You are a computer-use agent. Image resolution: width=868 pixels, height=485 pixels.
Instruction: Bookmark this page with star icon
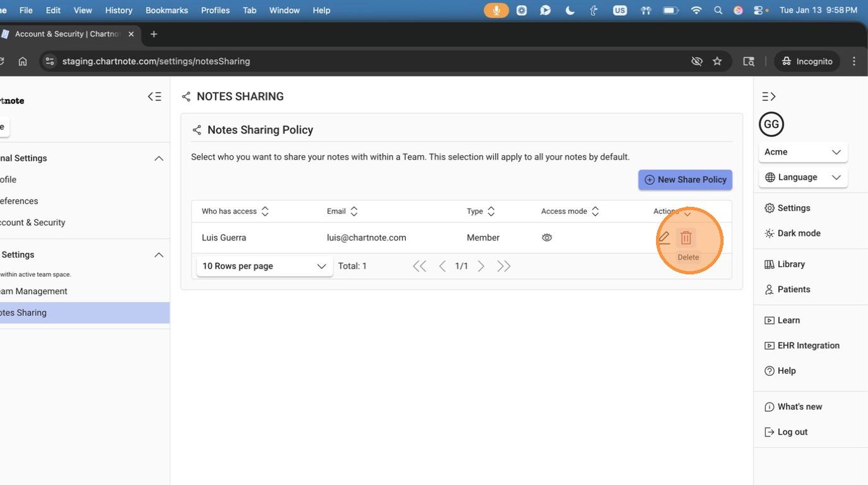(x=717, y=61)
